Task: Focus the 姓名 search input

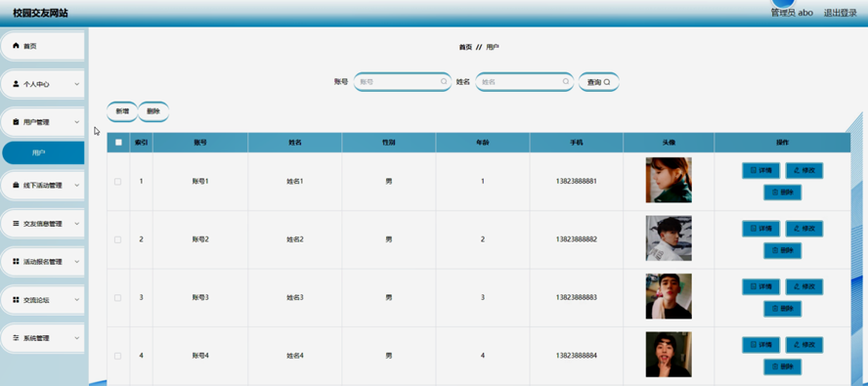Action: click(x=524, y=81)
